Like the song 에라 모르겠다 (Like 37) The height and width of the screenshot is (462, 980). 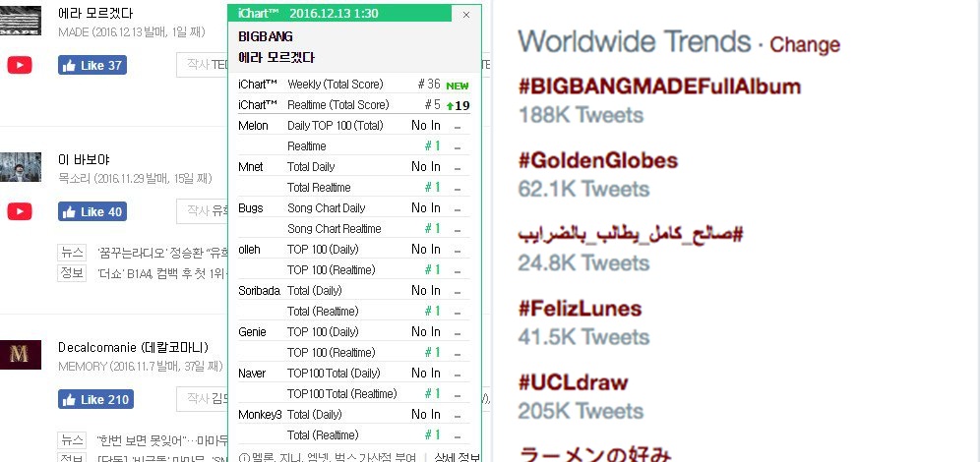click(x=92, y=66)
